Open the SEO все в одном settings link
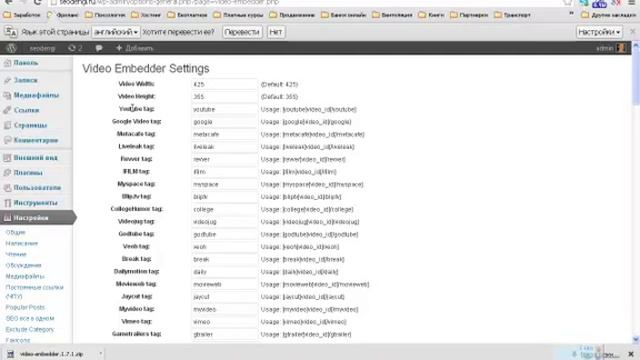The height and width of the screenshot is (360, 640). [30, 318]
